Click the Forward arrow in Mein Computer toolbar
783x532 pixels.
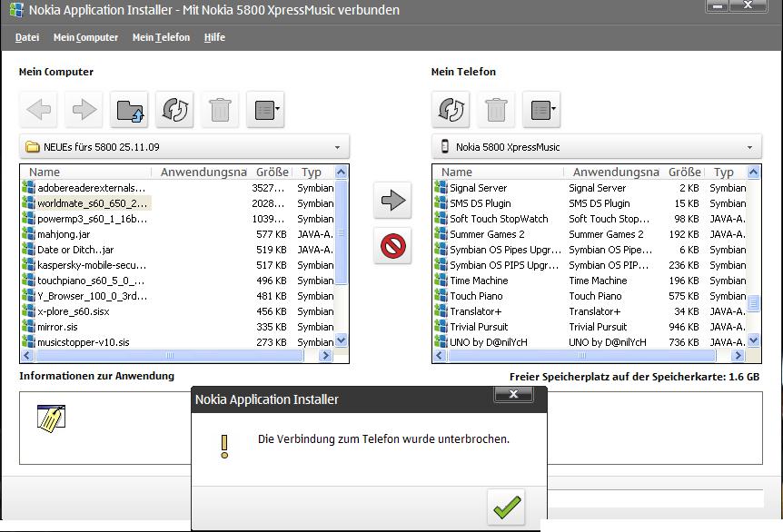click(x=84, y=109)
